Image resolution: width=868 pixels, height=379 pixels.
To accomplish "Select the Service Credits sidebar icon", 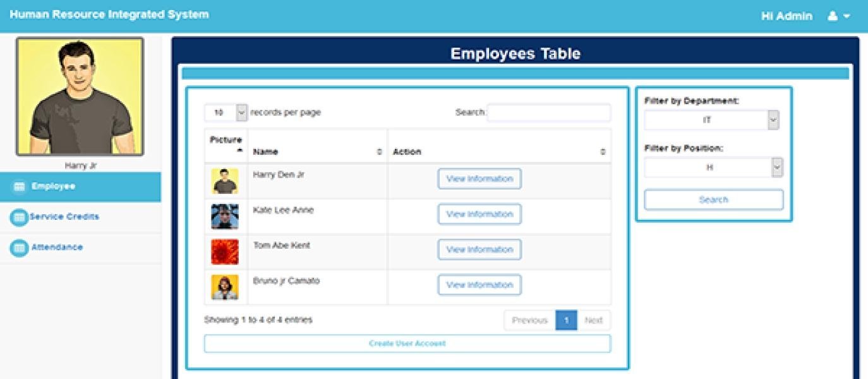I will click(x=18, y=216).
